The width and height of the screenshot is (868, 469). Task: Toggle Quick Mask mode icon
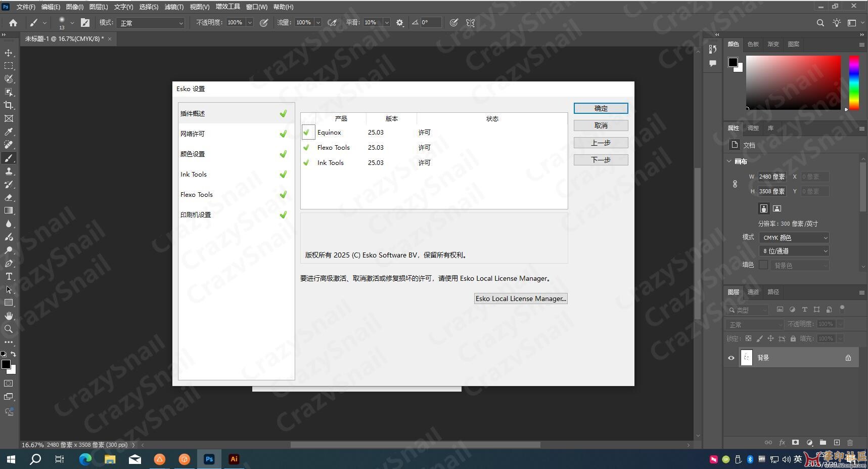pos(9,383)
